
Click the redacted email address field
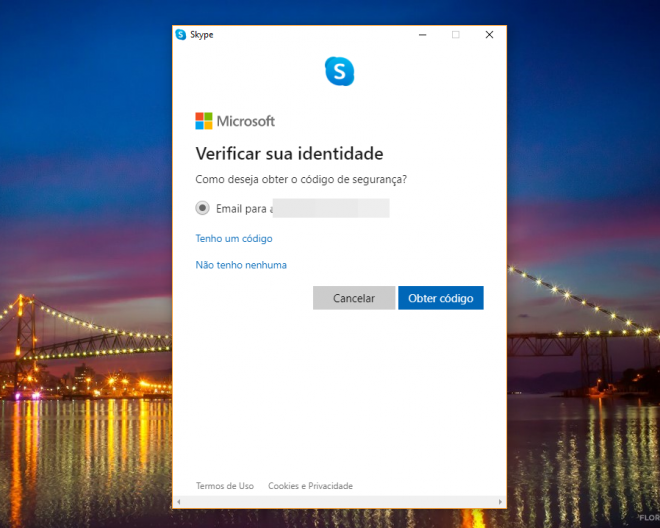pyautogui.click(x=331, y=208)
